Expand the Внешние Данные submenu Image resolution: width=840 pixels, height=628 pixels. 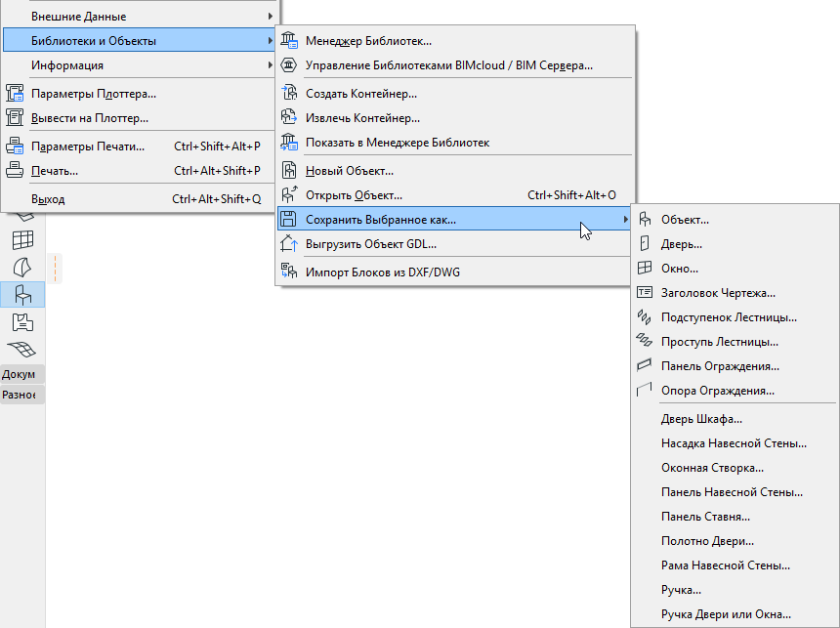[139, 16]
